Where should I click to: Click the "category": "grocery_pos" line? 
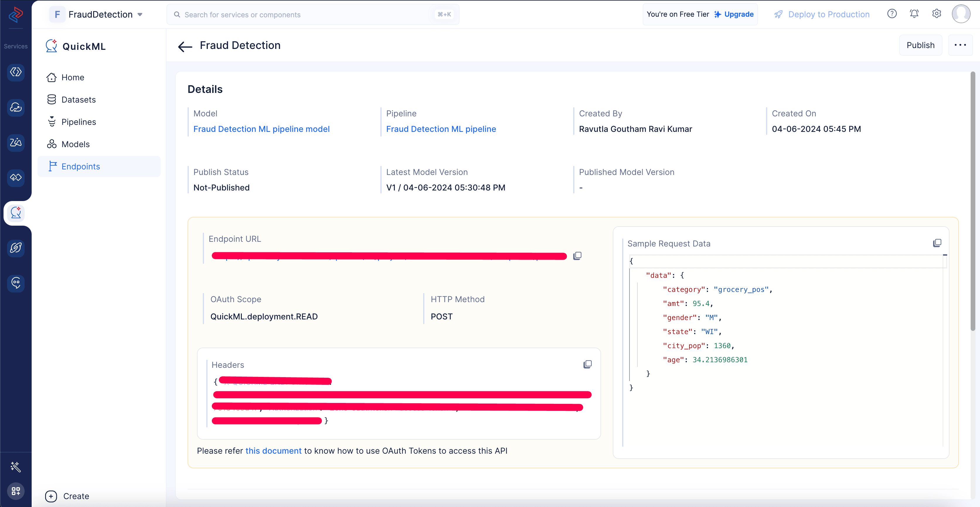coord(717,290)
